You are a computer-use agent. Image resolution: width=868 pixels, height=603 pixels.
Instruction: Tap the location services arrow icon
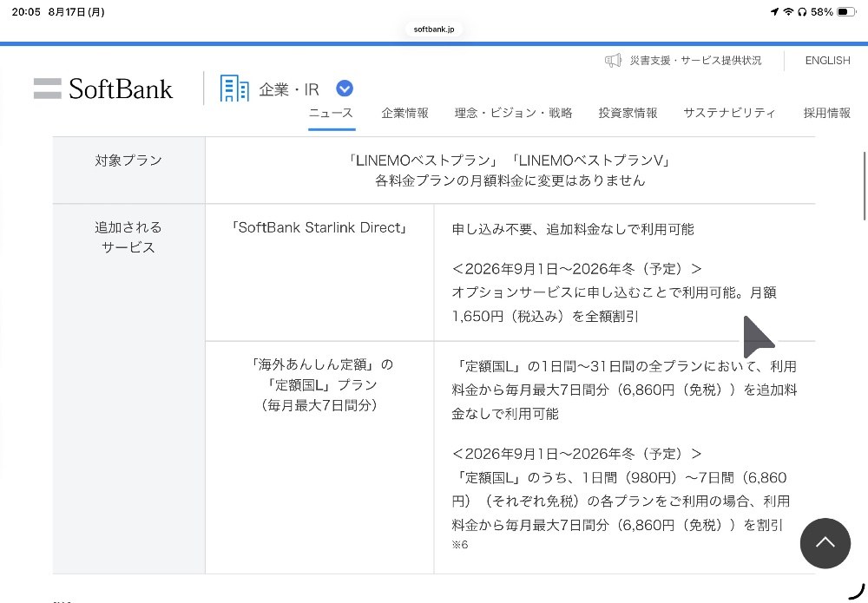click(774, 11)
